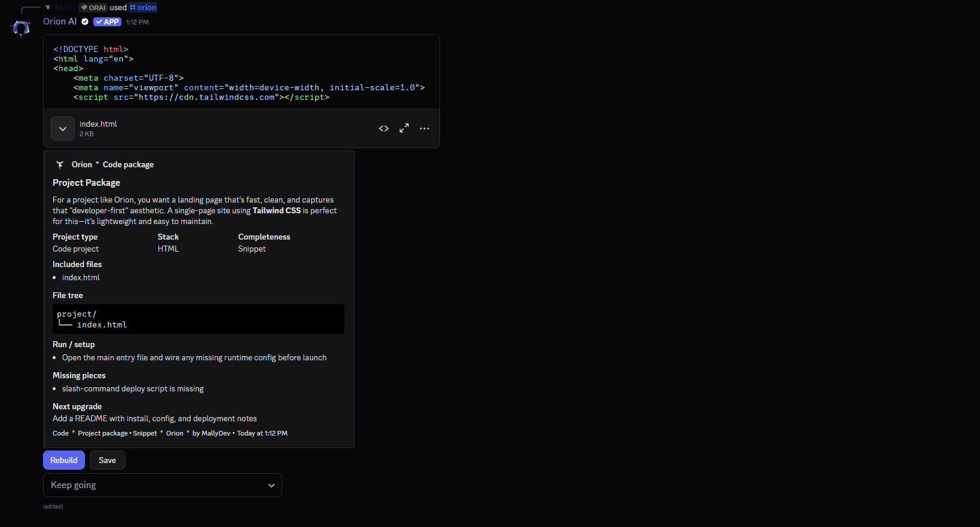Click the 1:12 PM message timestamp
The width and height of the screenshot is (980, 527).
point(138,22)
